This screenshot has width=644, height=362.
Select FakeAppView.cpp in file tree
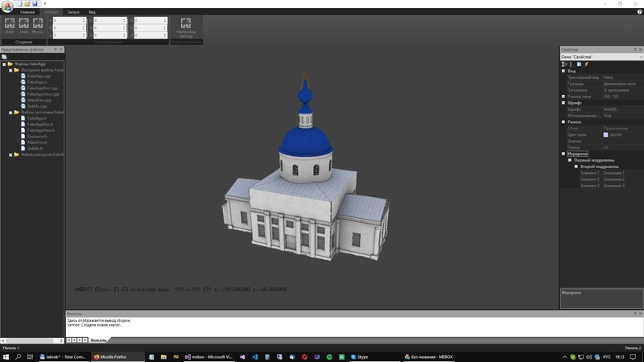coord(43,94)
